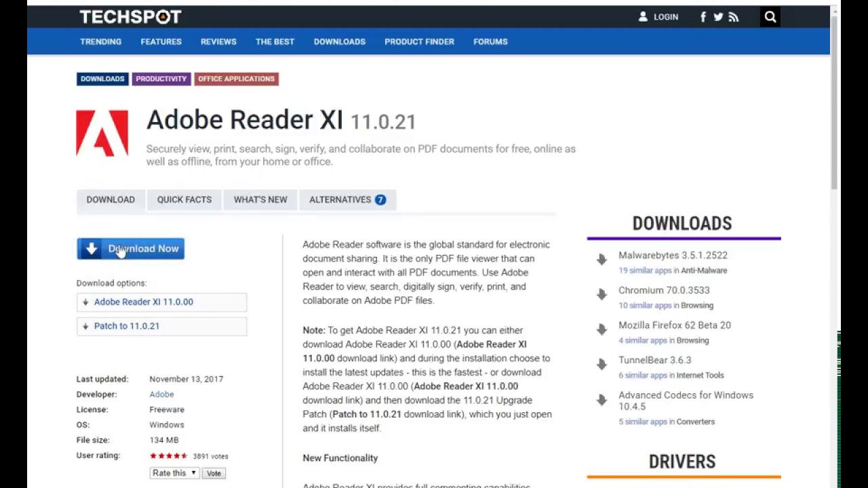Click 5 similar apps link
Image resolution: width=868 pixels, height=488 pixels.
(x=643, y=422)
